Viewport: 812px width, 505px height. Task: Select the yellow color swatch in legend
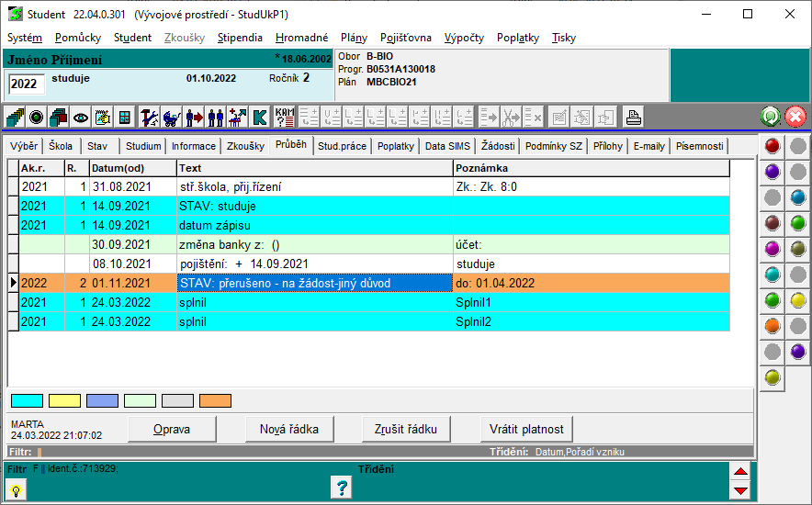(64, 400)
